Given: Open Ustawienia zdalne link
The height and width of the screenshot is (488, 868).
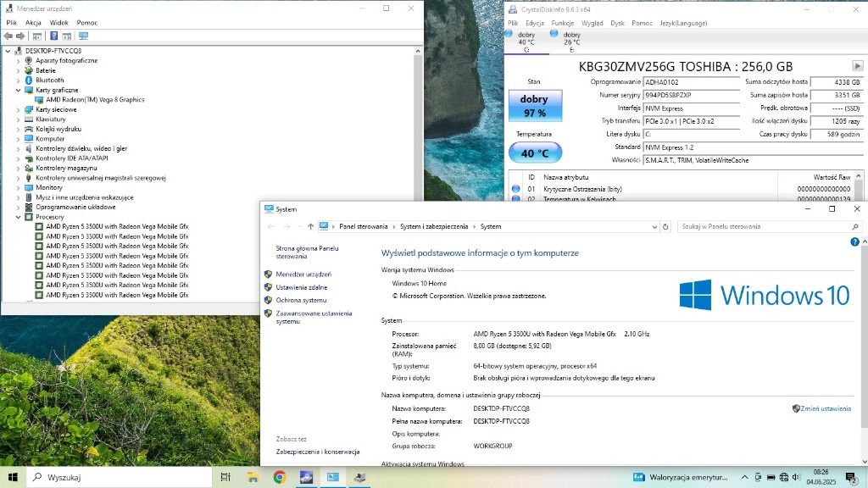Looking at the screenshot, I should (x=302, y=288).
